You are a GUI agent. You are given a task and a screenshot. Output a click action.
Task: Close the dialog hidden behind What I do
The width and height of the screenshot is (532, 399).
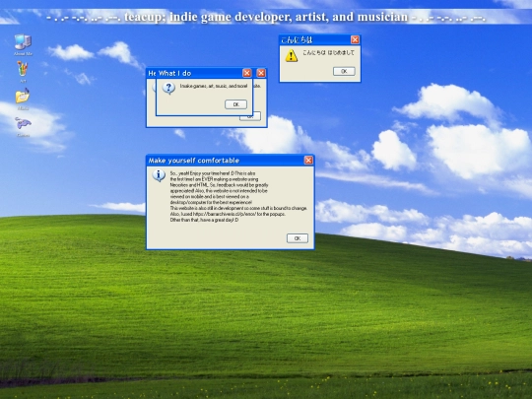click(261, 73)
